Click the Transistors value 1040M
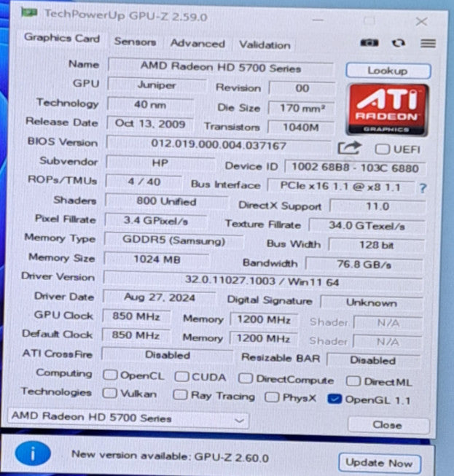This screenshot has width=454, height=476. [x=301, y=128]
